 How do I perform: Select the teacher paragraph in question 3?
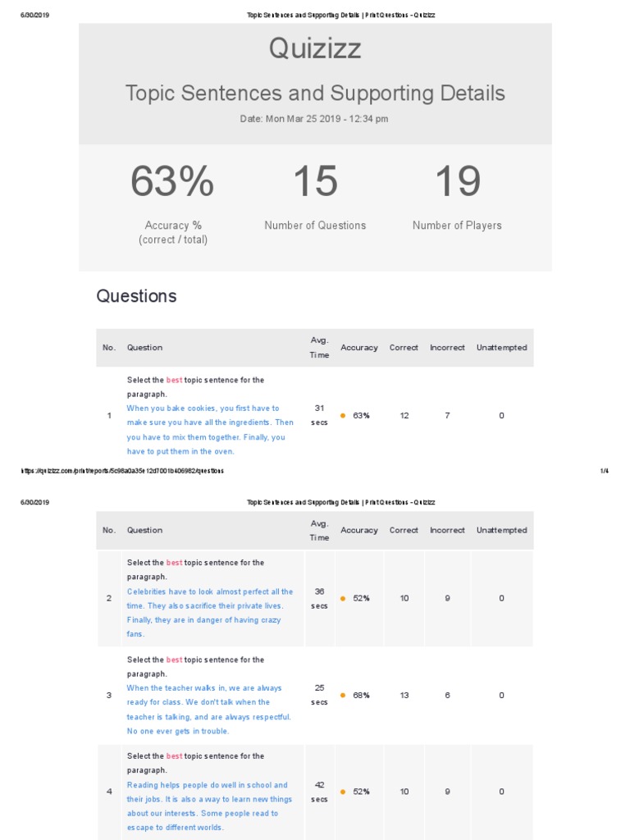point(209,710)
